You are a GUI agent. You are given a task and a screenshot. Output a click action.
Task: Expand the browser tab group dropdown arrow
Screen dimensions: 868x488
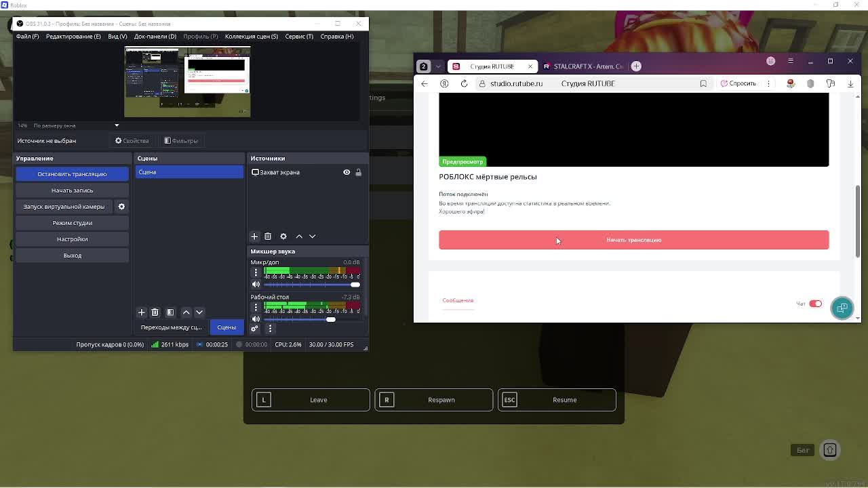click(439, 66)
